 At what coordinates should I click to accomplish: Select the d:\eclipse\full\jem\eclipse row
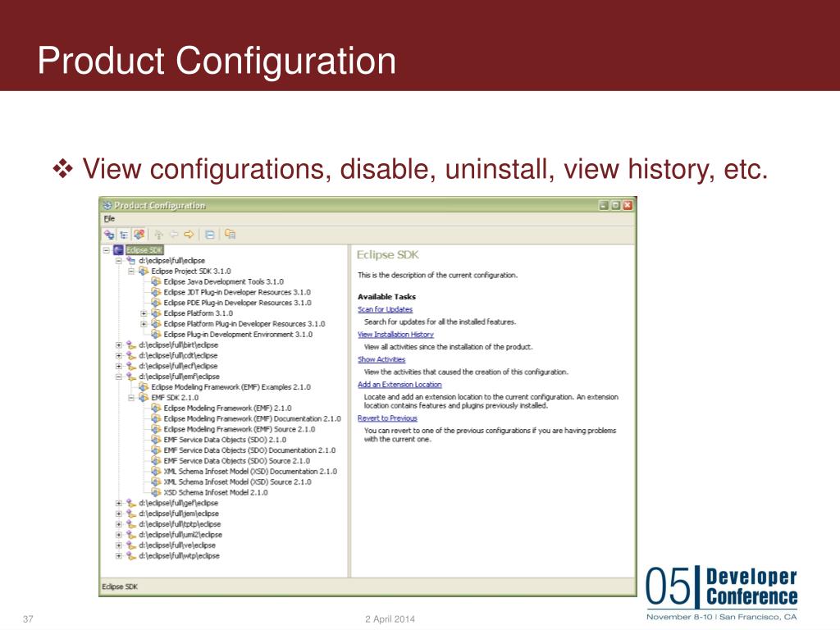tap(179, 514)
